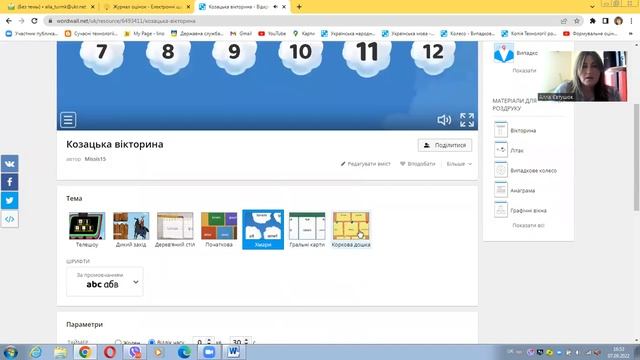Click the browser address bar URL
Viewport: 640px width, 360px height.
click(x=126, y=21)
